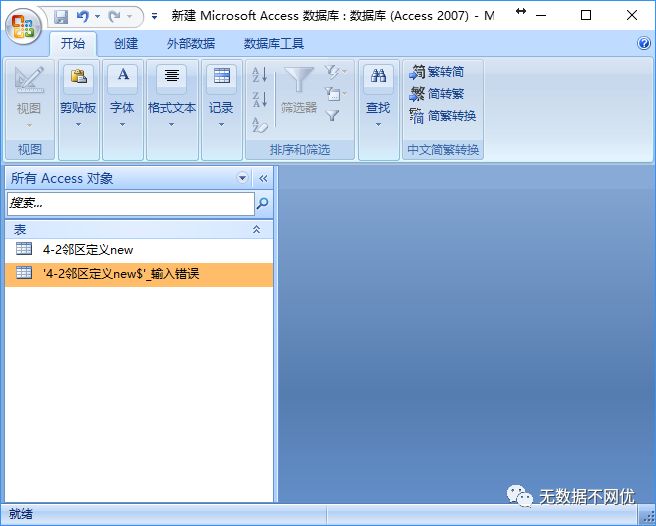Image resolution: width=656 pixels, height=526 pixels.
Task: Clear all sorts eraser icon
Action: click(x=260, y=125)
